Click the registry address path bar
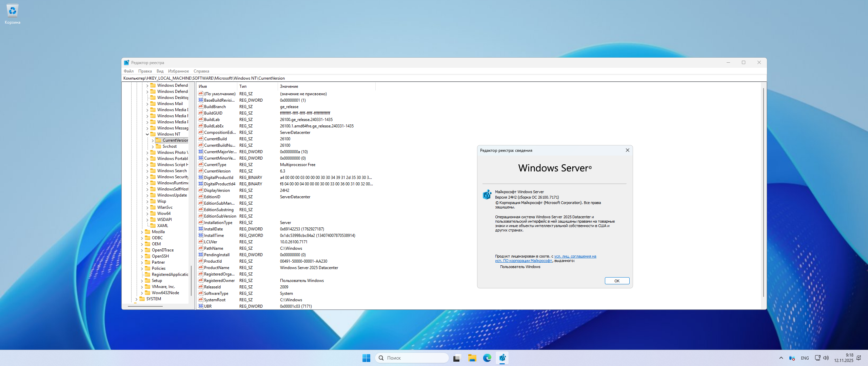 (407, 78)
